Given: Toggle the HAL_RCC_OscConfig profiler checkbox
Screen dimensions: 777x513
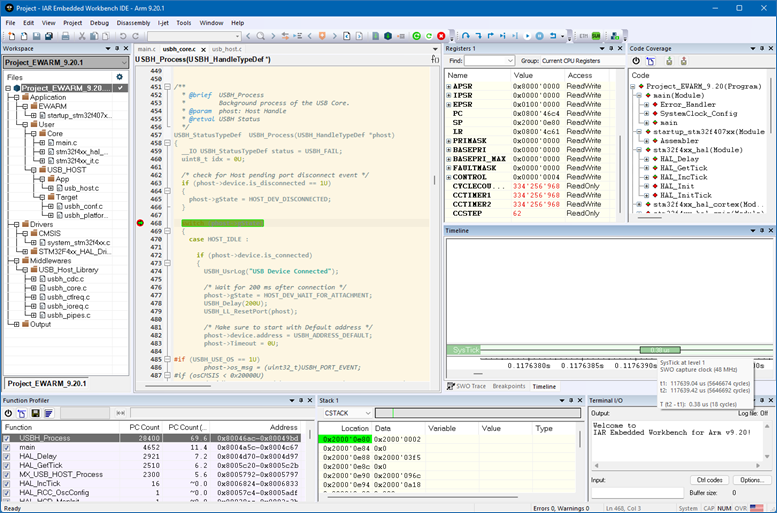Looking at the screenshot, I should click(x=7, y=493).
